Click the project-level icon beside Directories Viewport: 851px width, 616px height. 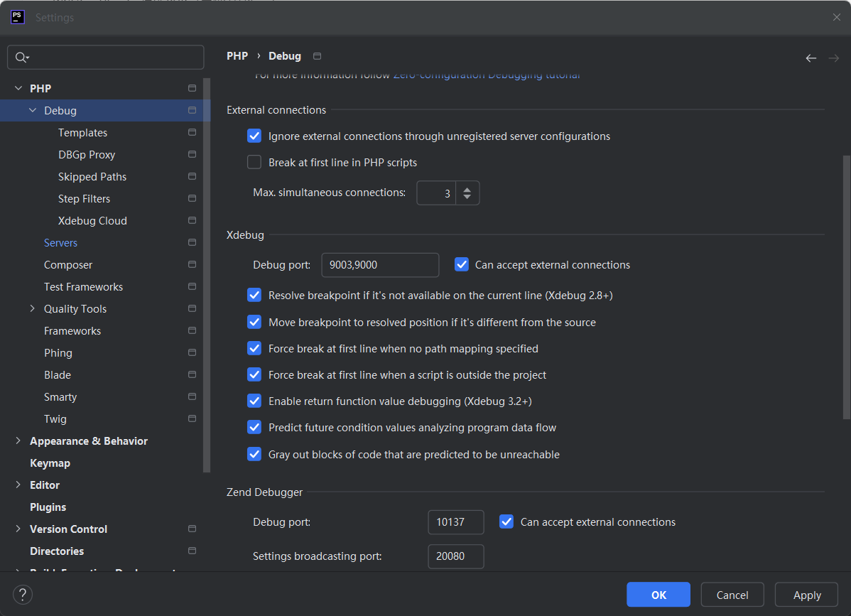192,551
